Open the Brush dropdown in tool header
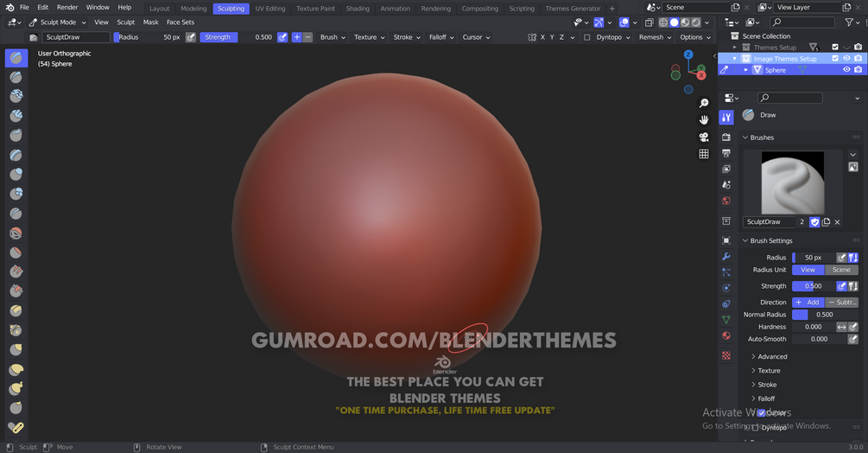Viewport: 868px width, 453px height. pyautogui.click(x=333, y=37)
